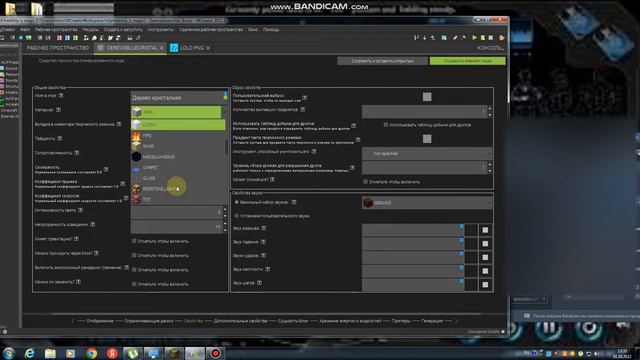Open the Ресурсы menu
The height and width of the screenshot is (360, 640).
[x=90, y=29]
